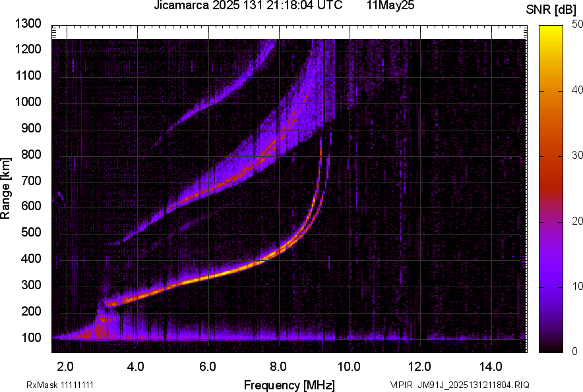Screen dimensions: 583x392
Task: Click the 'SNR [dB]' colorbar title
Action: point(551,10)
